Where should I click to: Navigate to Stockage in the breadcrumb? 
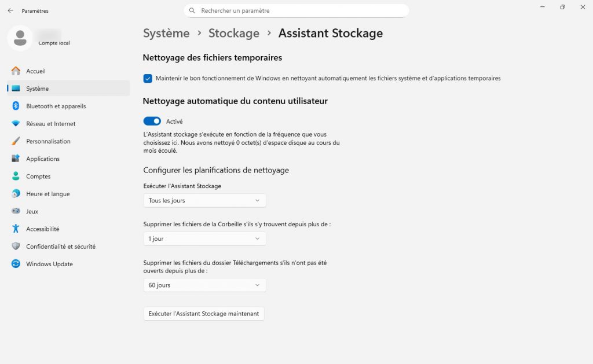click(234, 33)
